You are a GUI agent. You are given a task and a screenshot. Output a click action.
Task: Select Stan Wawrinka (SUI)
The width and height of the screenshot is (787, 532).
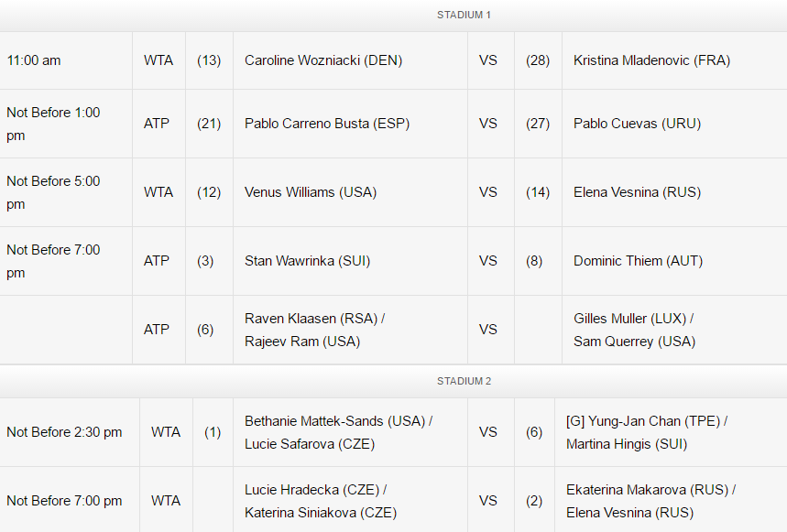tap(307, 261)
